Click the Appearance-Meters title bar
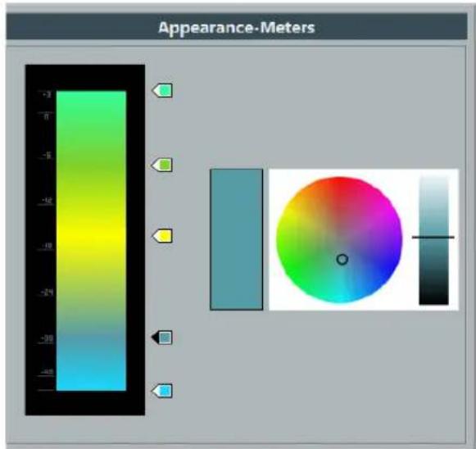The width and height of the screenshot is (476, 449). point(237,27)
